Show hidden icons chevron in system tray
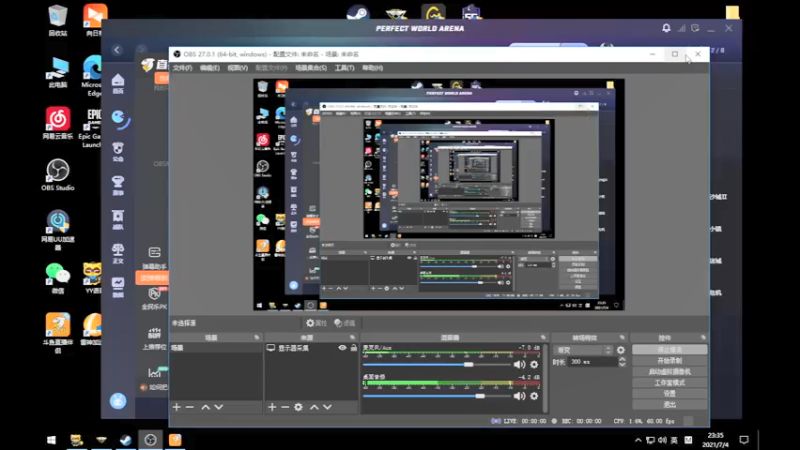800x450 pixels. 638,440
